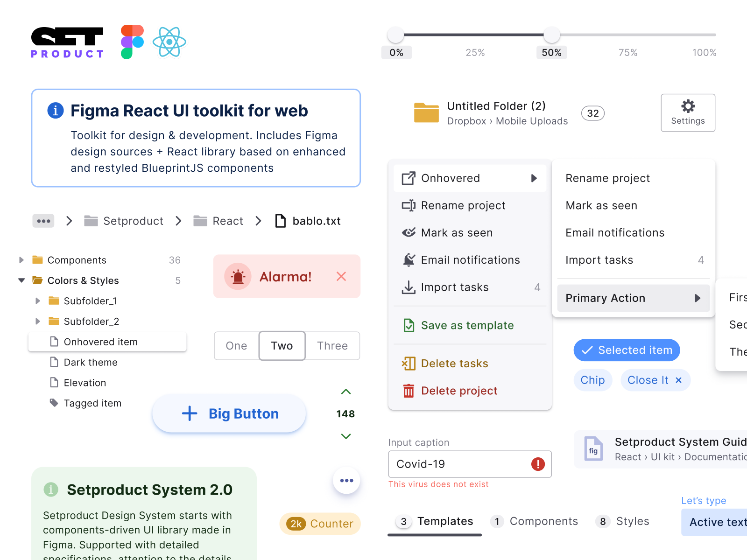Select the Three segment option
This screenshot has width=747, height=560.
[x=332, y=346]
